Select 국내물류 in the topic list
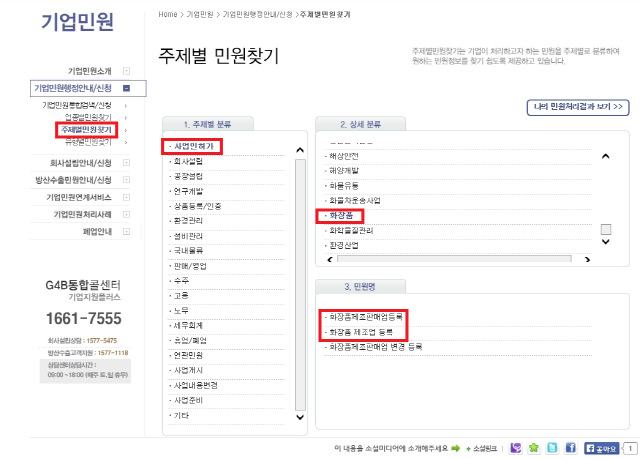Screen dimensions: 640x459 coord(188,251)
